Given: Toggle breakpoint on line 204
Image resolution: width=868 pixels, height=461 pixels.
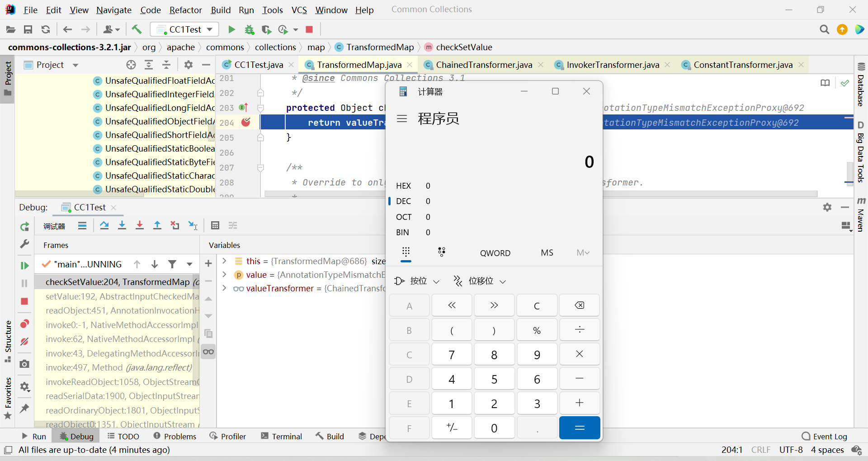Looking at the screenshot, I should [246, 122].
